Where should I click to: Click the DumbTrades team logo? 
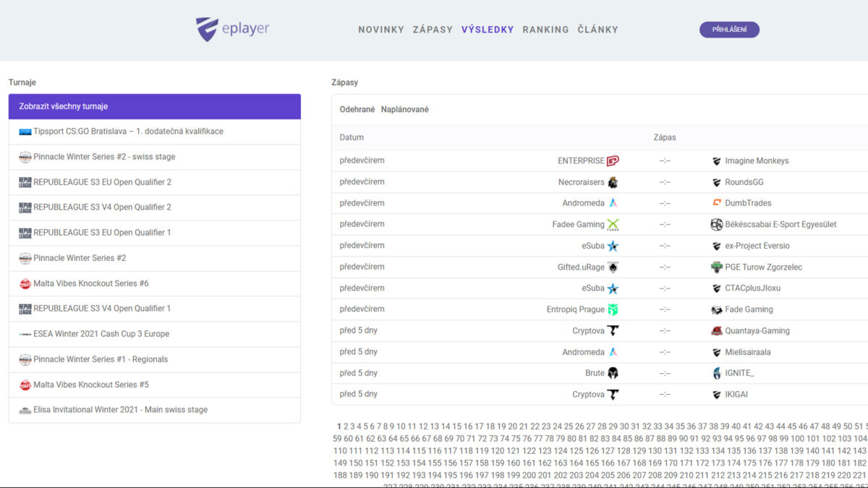[x=717, y=203]
